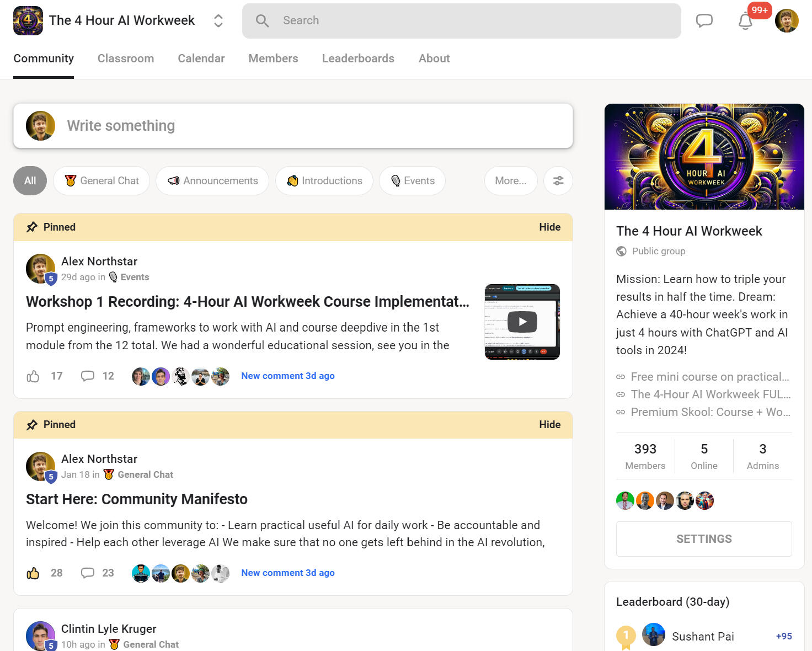
Task: Hide the pinned Workshop 1 Recording post
Action: click(x=549, y=227)
